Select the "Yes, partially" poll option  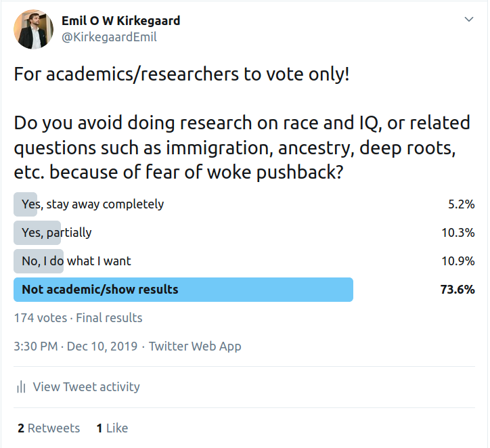(x=57, y=232)
